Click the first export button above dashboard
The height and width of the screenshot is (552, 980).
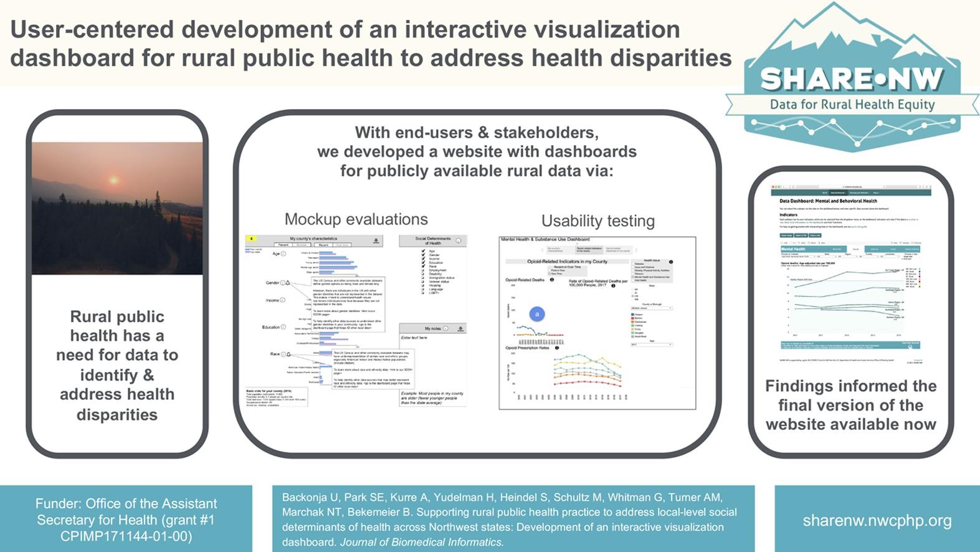(786, 236)
